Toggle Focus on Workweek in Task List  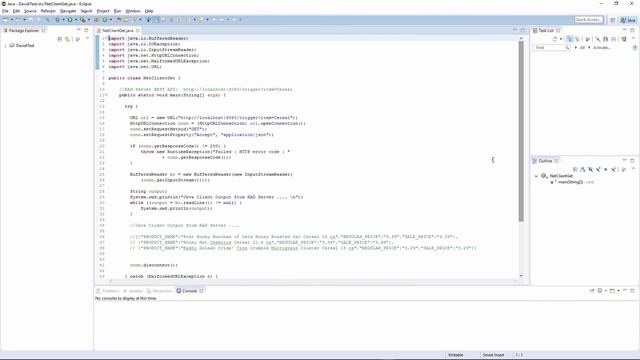pos(588,39)
